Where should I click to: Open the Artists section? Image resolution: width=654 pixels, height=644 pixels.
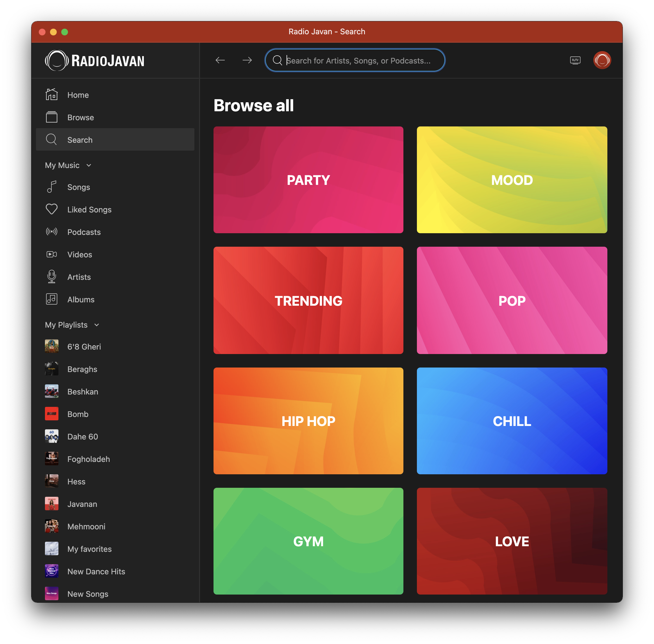[115, 277]
